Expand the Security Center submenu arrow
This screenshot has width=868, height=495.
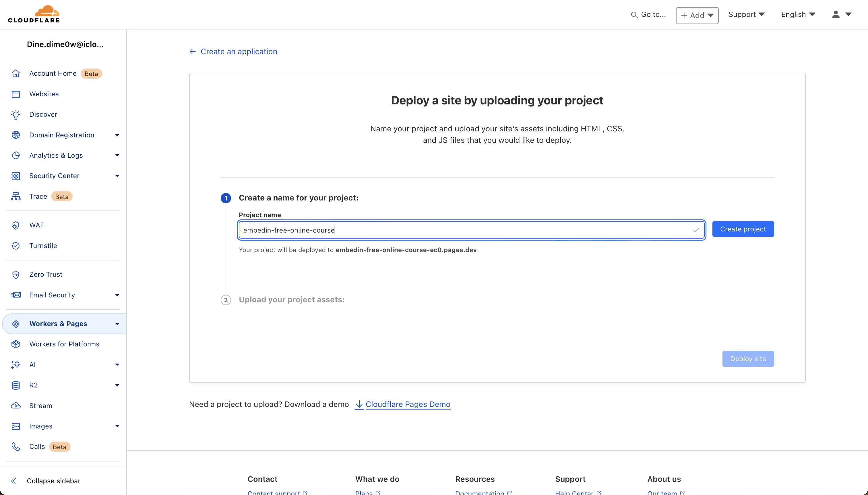(117, 176)
